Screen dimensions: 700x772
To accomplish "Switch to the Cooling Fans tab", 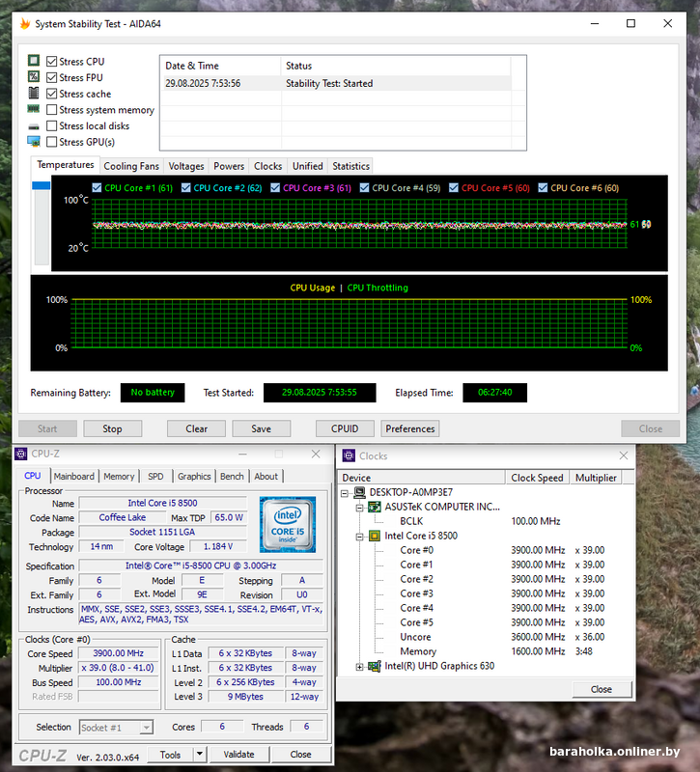I will [131, 166].
